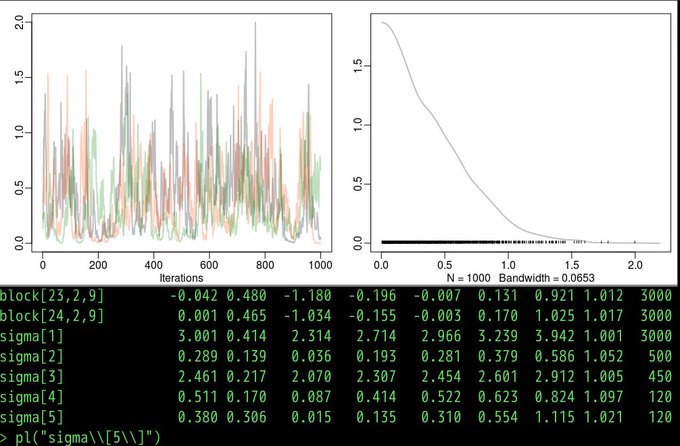Click the Iterations axis label
Screen dimensions: 680x446
tap(181, 278)
